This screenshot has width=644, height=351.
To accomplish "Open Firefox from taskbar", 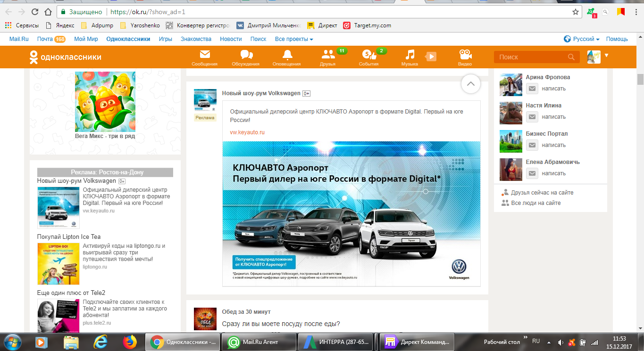I will point(129,342).
